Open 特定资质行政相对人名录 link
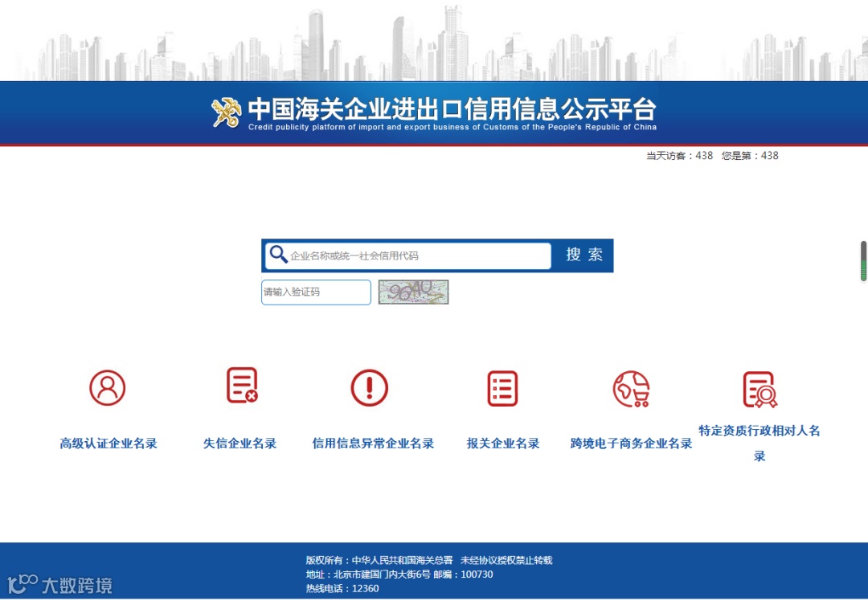This screenshot has width=868, height=601. 759,444
